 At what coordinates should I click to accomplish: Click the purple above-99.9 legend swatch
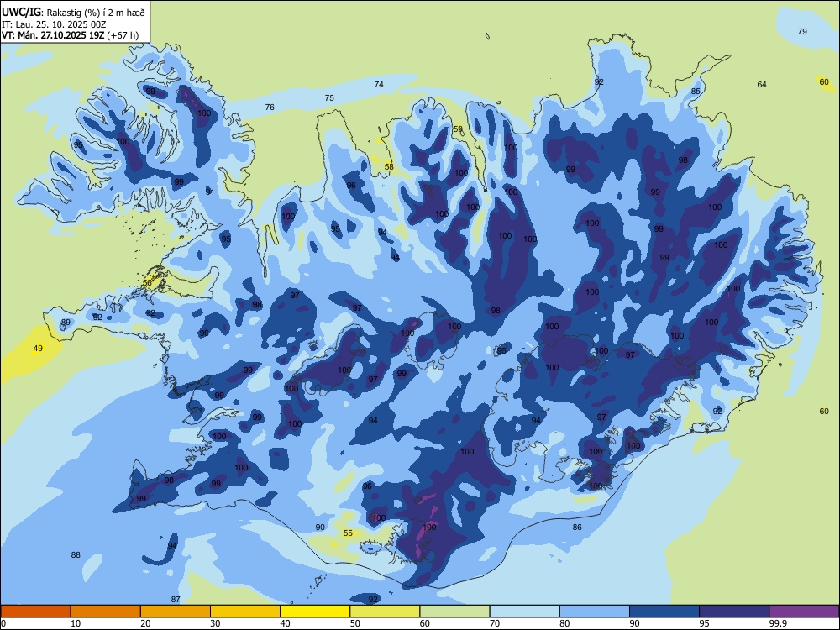pos(804,612)
